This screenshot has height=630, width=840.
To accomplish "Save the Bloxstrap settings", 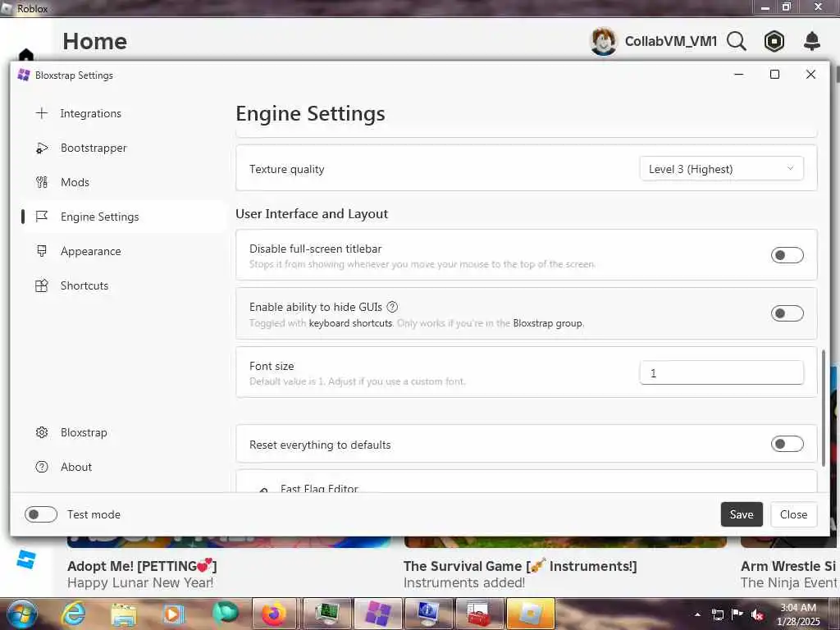I will pos(742,514).
